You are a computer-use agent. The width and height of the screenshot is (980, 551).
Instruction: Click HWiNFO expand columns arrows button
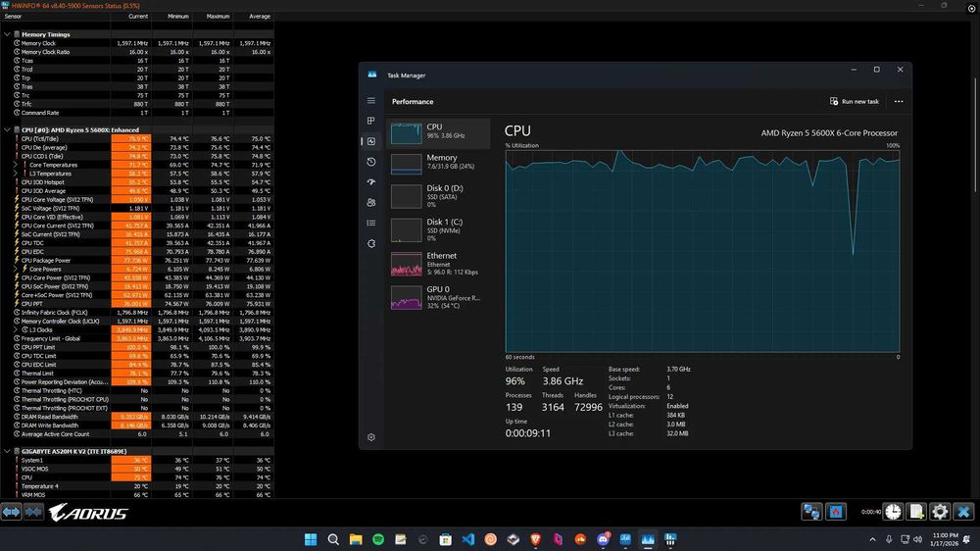11,512
